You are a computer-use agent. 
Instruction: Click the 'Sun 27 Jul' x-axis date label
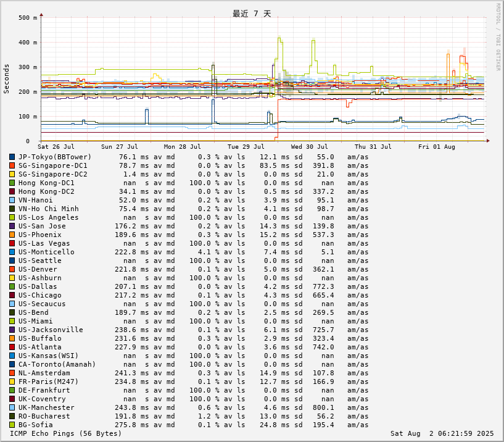pyautogui.click(x=120, y=147)
